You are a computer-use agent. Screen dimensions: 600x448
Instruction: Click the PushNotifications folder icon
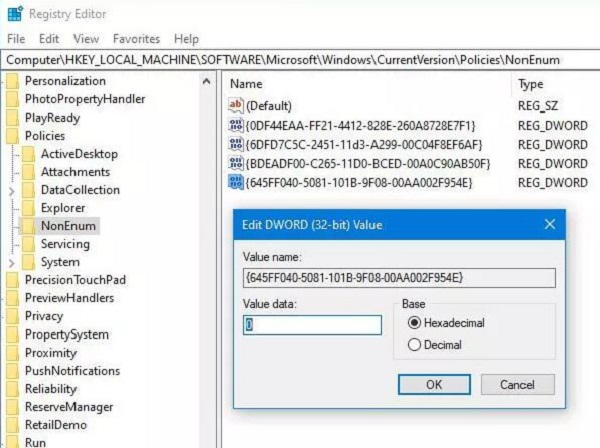pyautogui.click(x=13, y=371)
